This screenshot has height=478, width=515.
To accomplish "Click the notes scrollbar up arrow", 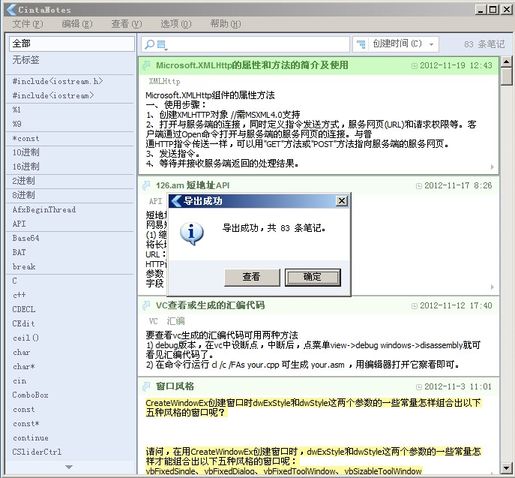I will click(506, 61).
